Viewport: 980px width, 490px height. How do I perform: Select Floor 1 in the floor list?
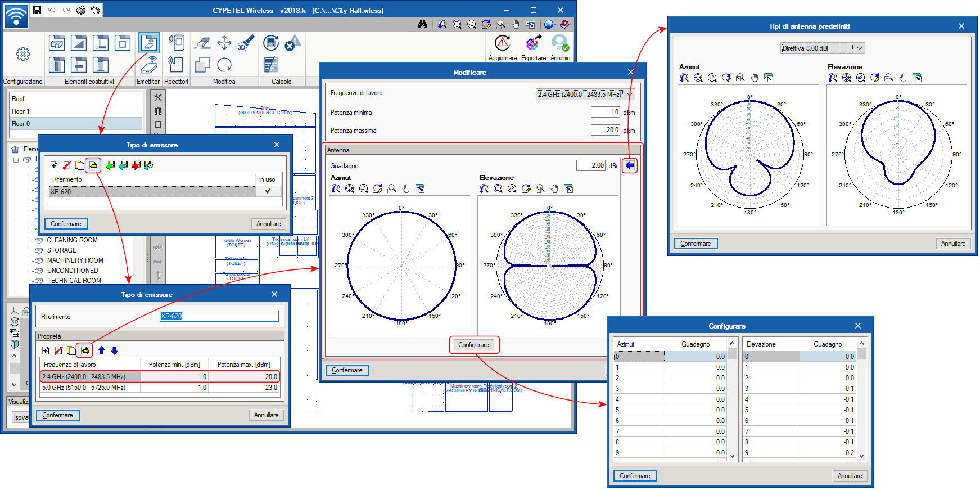tap(76, 111)
